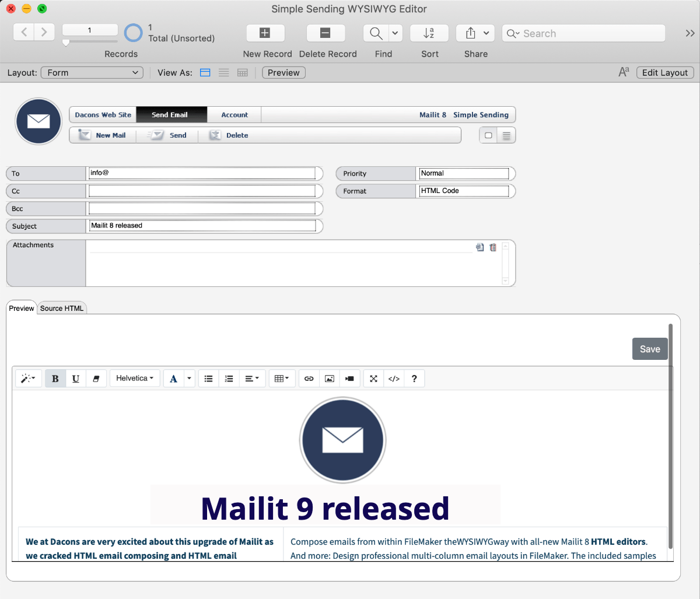Open the Dacons Web Site tab
Screen dimensions: 700x599
tap(103, 115)
